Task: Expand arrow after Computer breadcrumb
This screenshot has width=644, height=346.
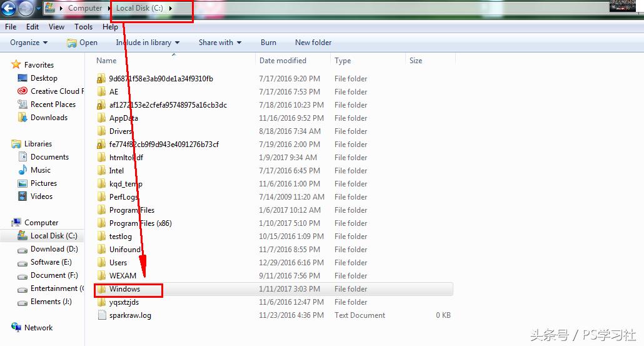Action: [109, 8]
